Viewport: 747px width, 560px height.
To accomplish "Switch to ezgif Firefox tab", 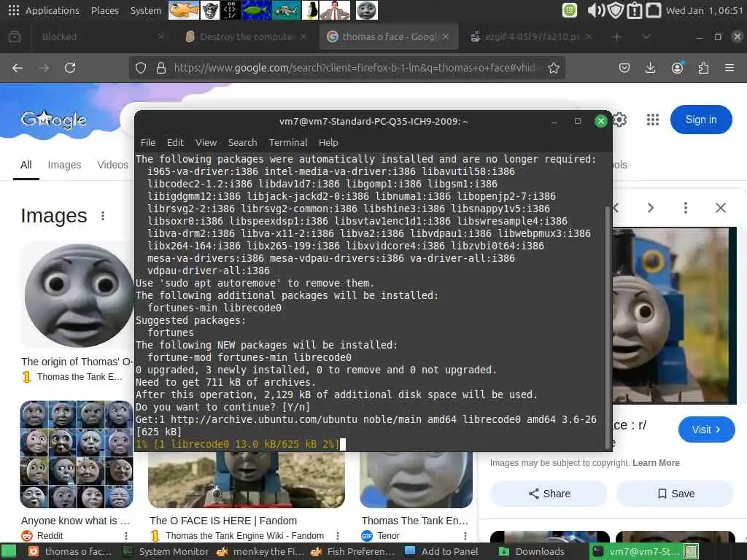I will coord(530,36).
